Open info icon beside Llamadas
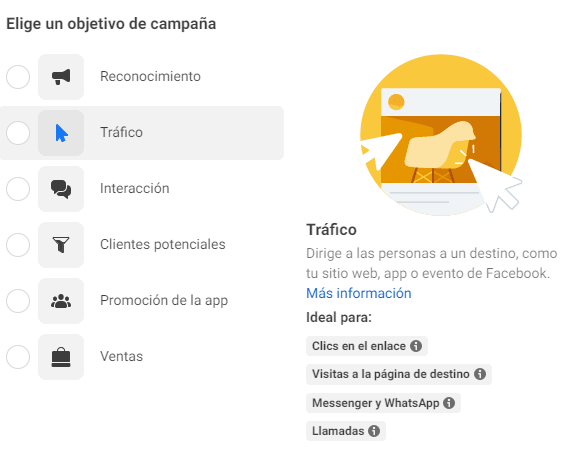 (374, 431)
